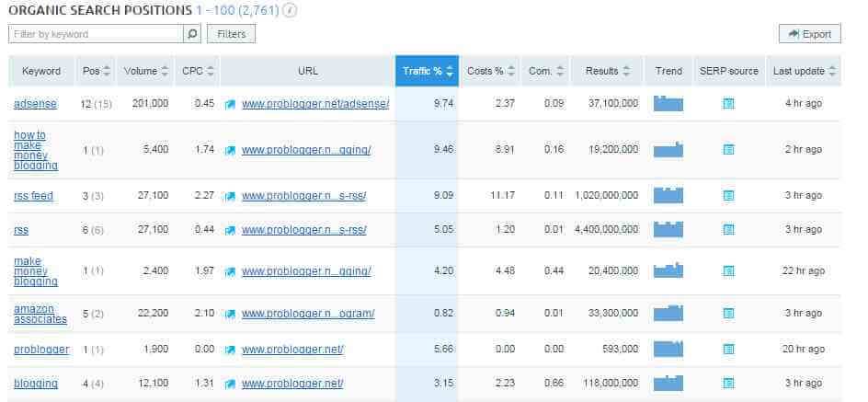Sort table by the CPC column

(x=197, y=72)
